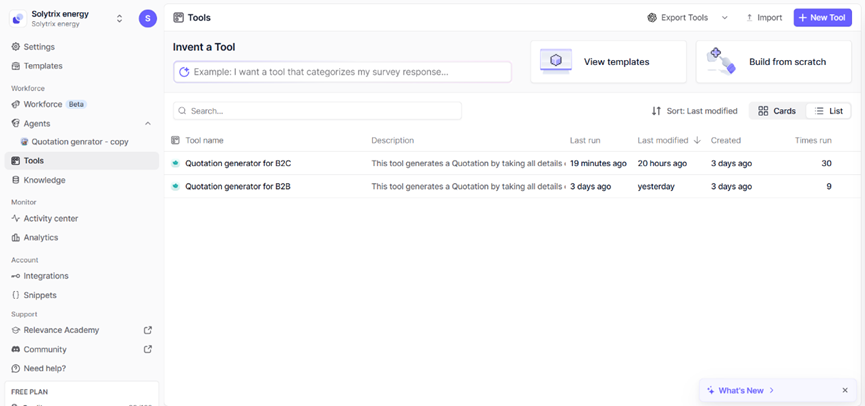This screenshot has width=865, height=406.
Task: Open Snippets page
Action: (40, 295)
